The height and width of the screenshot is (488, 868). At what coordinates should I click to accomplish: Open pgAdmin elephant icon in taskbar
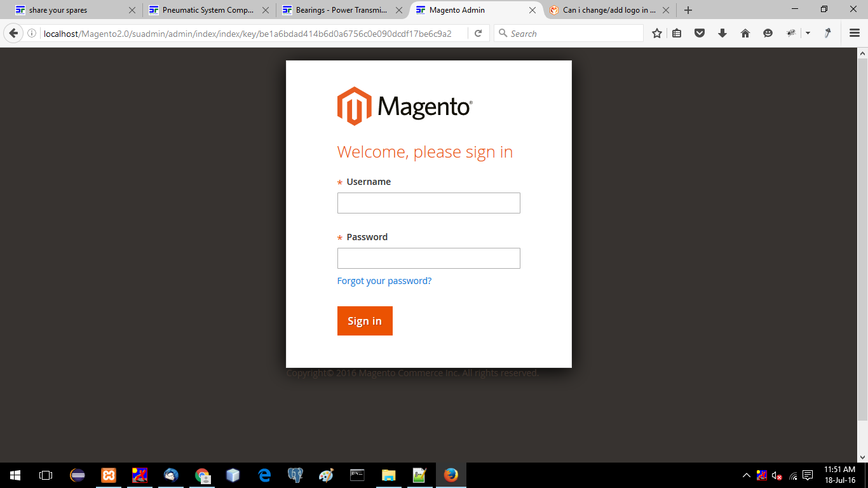295,475
